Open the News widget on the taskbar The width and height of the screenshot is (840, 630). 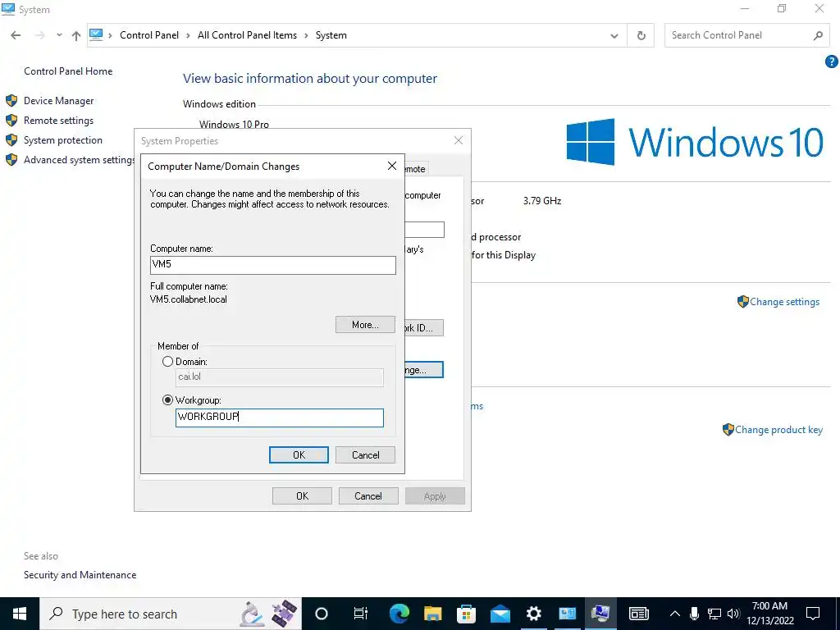pyautogui.click(x=638, y=614)
